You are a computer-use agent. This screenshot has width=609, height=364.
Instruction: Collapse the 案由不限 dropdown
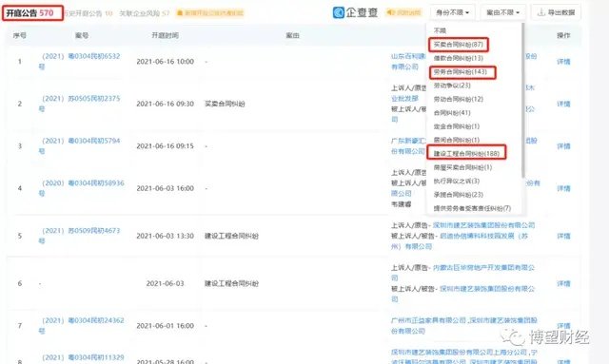point(502,12)
